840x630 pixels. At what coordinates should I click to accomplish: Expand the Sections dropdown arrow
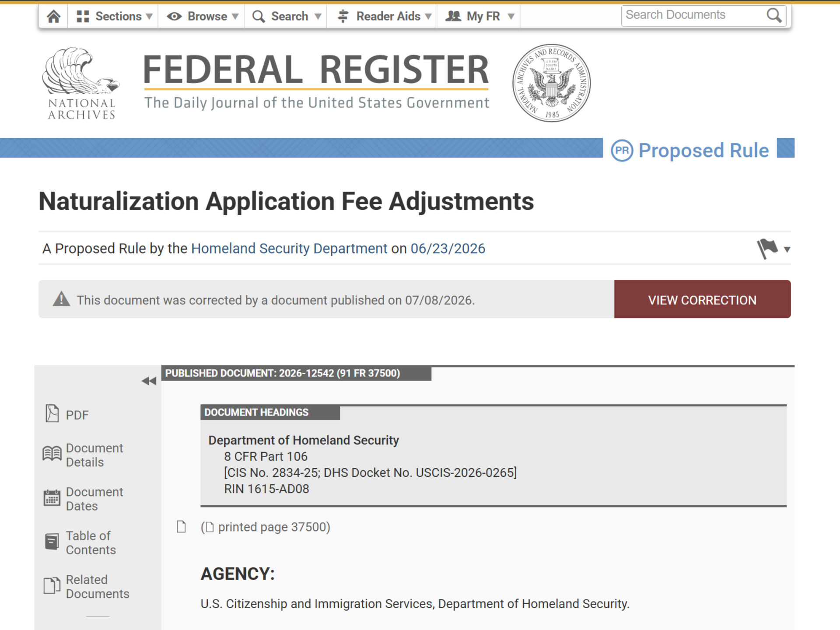[149, 17]
